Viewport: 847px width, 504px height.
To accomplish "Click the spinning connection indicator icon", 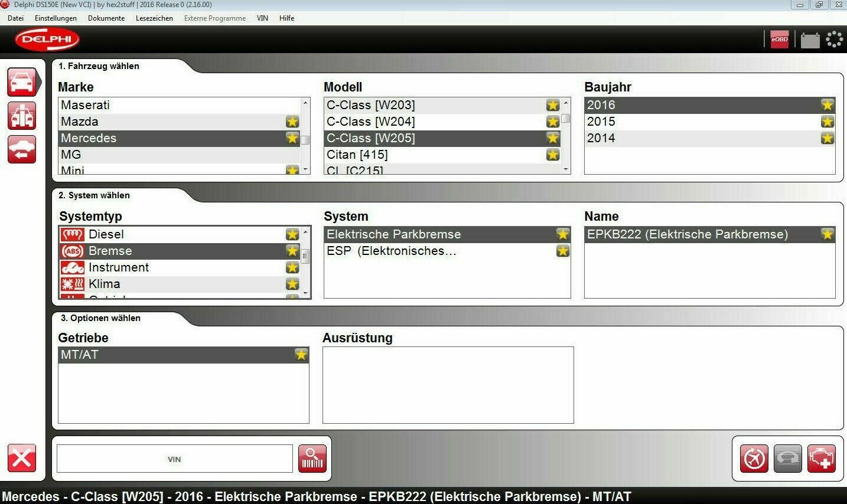I will point(835,40).
